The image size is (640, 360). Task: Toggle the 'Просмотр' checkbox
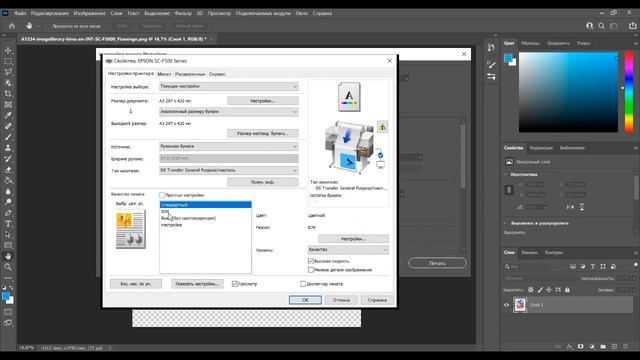coord(235,284)
